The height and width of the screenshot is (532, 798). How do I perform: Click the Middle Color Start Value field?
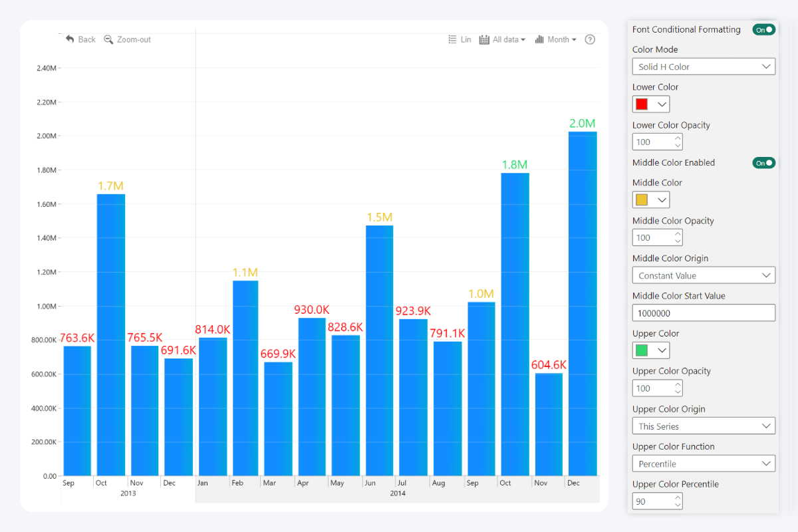[x=704, y=313]
